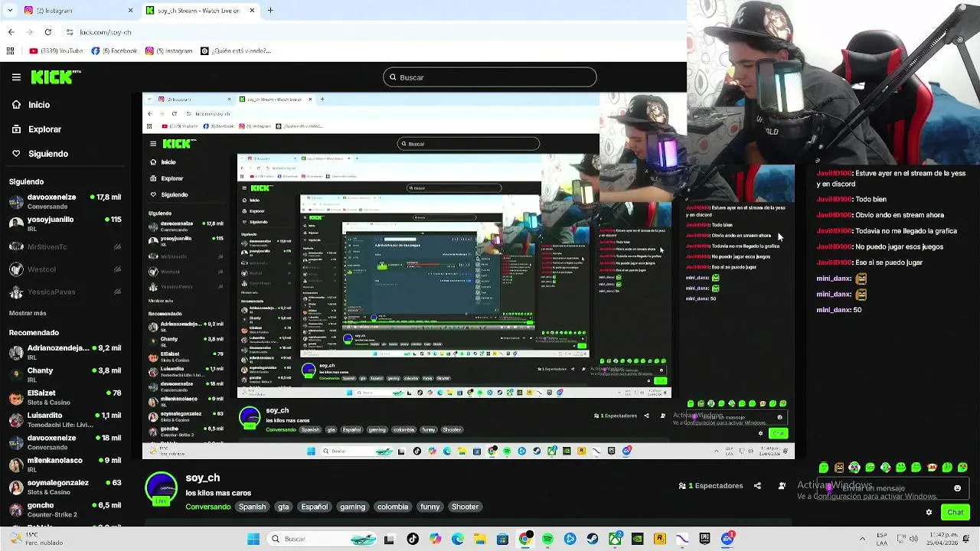Close the Instagram browser tab
Viewport: 980px width, 551px height.
[x=130, y=11]
